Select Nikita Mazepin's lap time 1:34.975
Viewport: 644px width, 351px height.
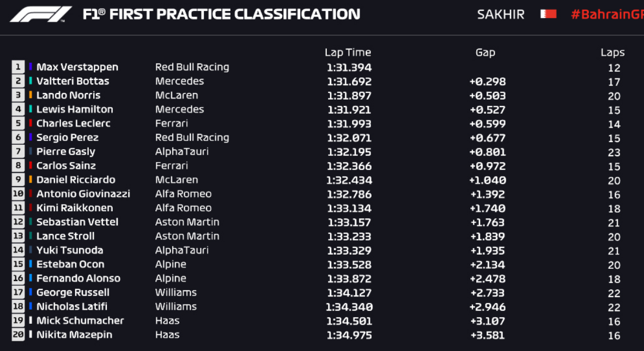(349, 335)
